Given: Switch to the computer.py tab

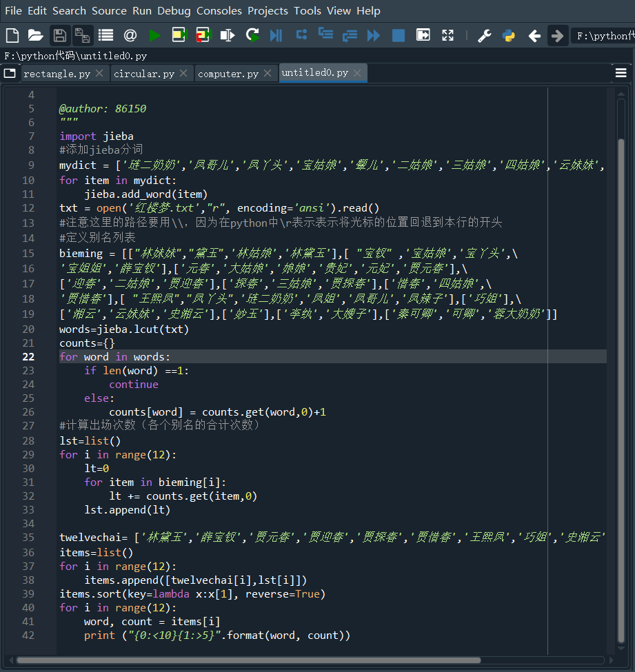Looking at the screenshot, I should tap(228, 74).
